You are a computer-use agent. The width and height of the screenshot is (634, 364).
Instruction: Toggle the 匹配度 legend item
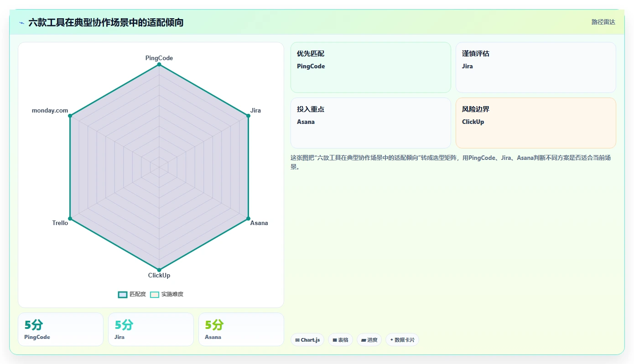pos(132,294)
